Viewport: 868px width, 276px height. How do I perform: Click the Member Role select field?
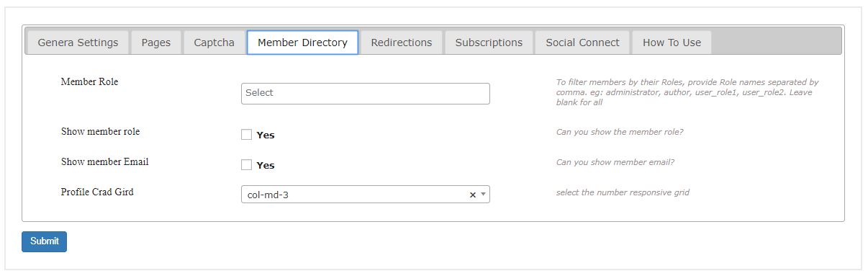pos(366,93)
